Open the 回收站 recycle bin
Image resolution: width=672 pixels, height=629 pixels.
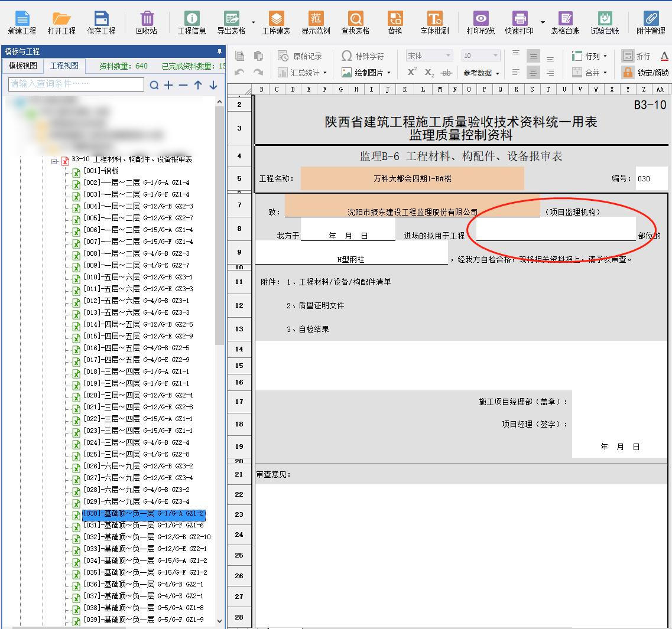[x=147, y=22]
